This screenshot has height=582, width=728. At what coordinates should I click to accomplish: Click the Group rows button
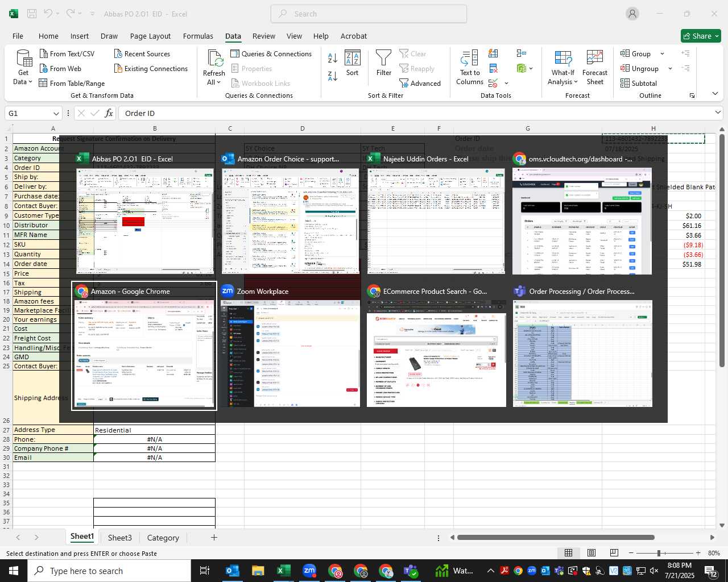636,53
